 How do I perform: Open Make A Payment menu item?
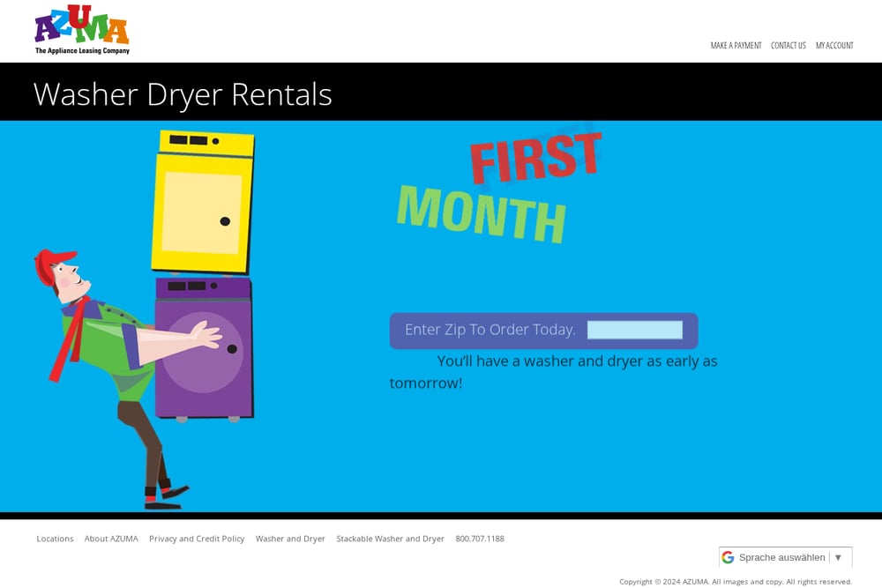(x=736, y=46)
